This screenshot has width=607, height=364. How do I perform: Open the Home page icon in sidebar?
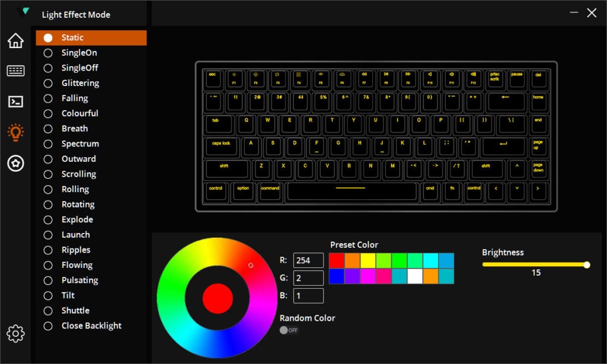[15, 40]
